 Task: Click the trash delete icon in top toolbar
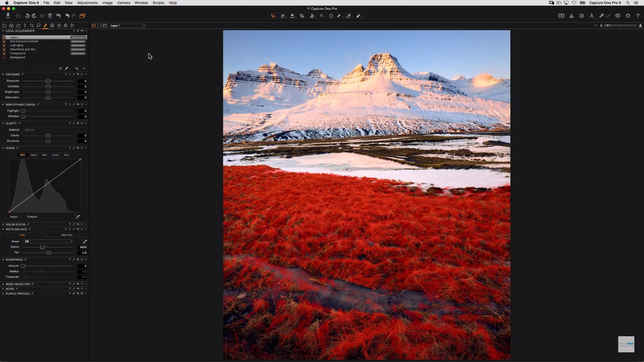pyautogui.click(x=50, y=16)
